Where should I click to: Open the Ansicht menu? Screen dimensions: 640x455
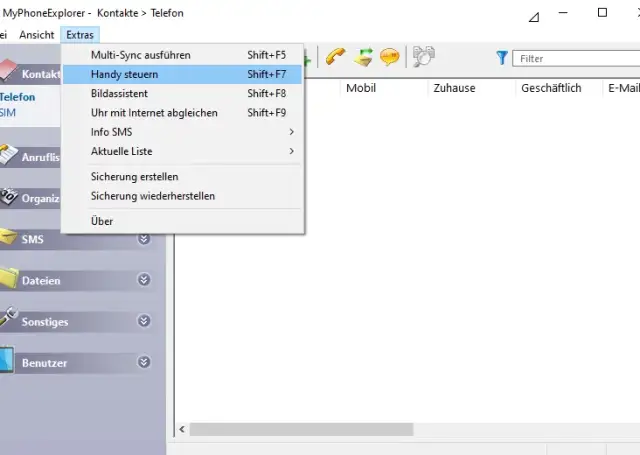(37, 35)
